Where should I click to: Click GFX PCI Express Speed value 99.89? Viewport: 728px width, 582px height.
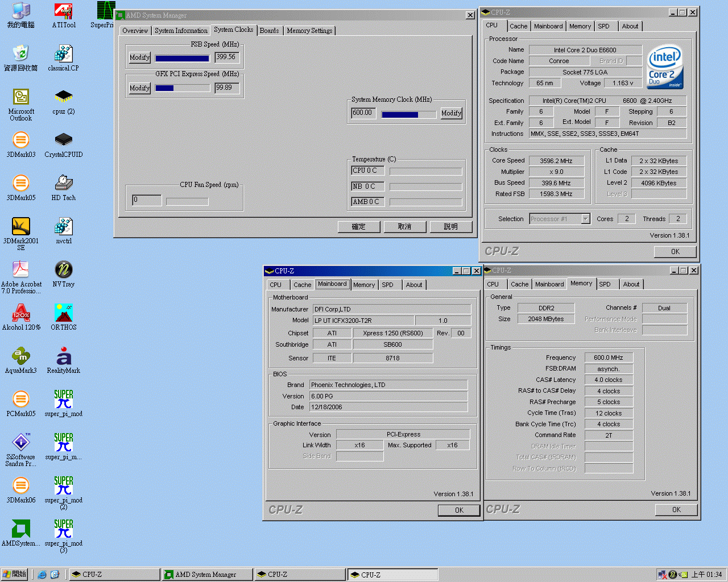point(227,88)
